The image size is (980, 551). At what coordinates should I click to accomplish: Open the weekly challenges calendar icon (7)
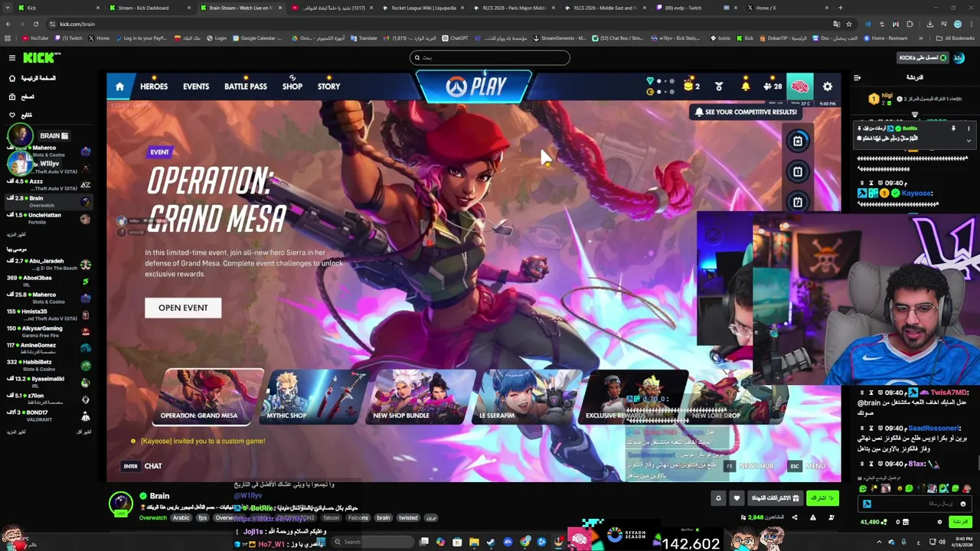coord(798,201)
